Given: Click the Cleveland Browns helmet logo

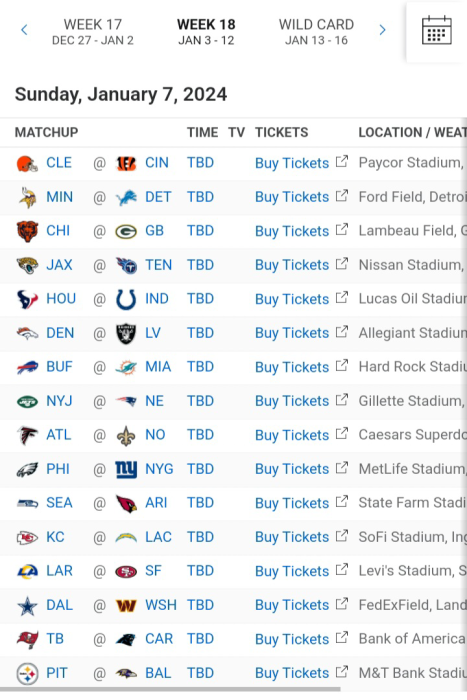Looking at the screenshot, I should coord(27,163).
